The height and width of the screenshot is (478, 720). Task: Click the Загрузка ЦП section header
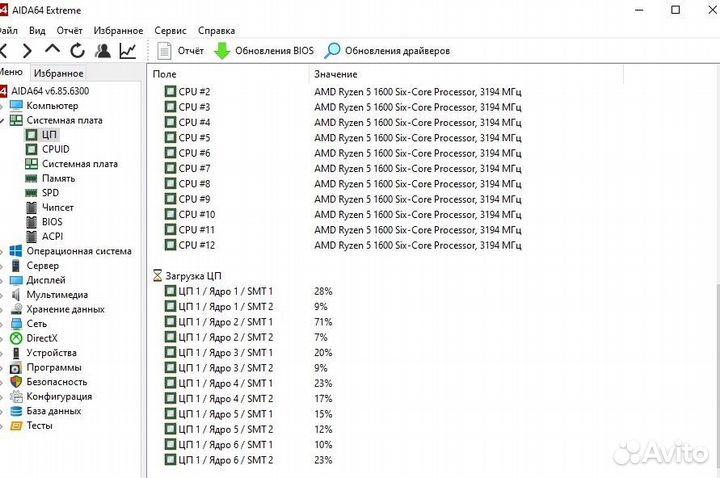(x=187, y=276)
